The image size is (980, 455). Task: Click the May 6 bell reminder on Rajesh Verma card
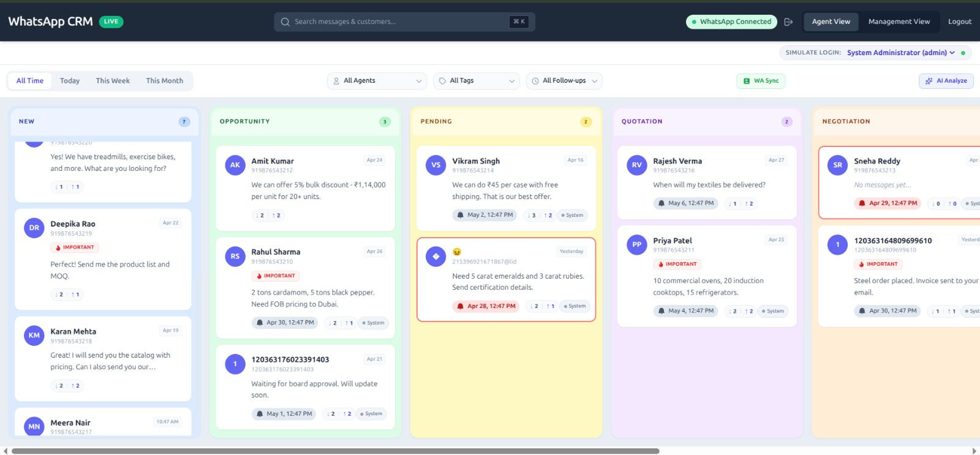685,203
